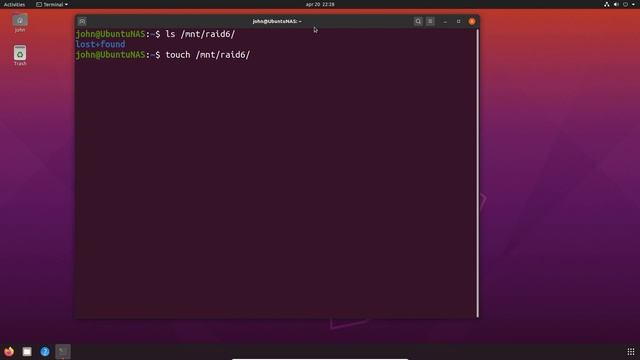Viewport: 640px width, 360px height.
Task: Expand the system menu arrow
Action: pos(633,4)
